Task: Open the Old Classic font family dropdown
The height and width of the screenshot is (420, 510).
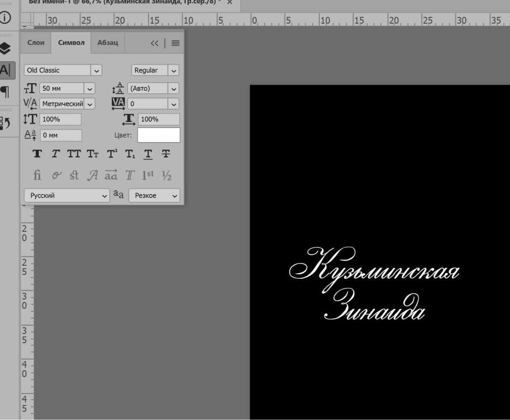Action: (x=97, y=70)
